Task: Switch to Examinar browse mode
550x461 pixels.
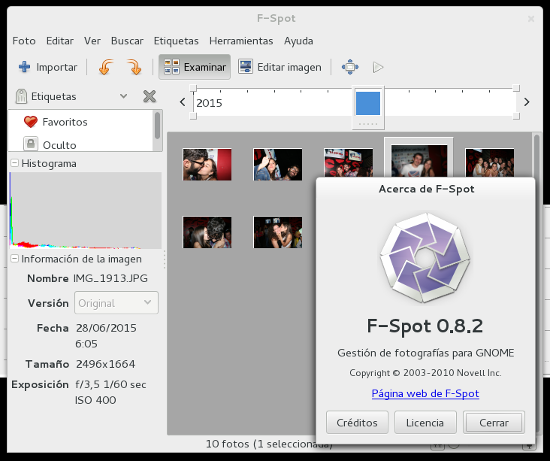Action: pyautogui.click(x=195, y=67)
